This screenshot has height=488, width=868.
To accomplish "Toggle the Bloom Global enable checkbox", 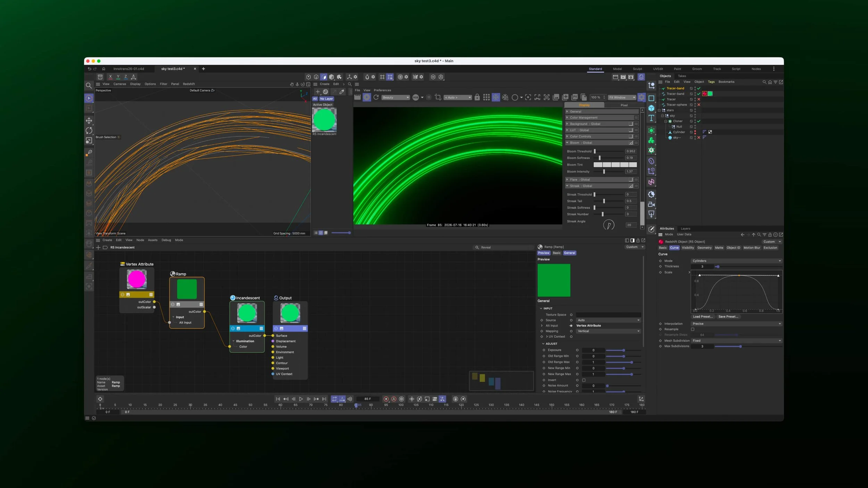I will pos(631,143).
